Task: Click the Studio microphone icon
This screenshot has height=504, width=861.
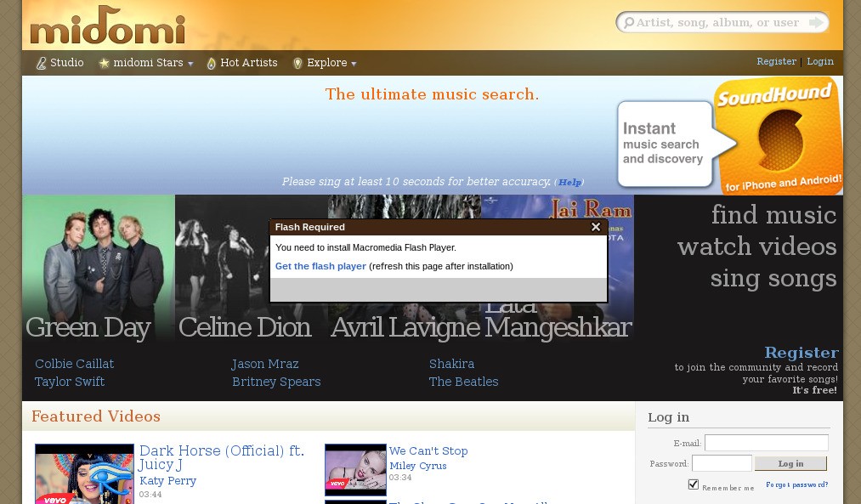Action: click(41, 64)
